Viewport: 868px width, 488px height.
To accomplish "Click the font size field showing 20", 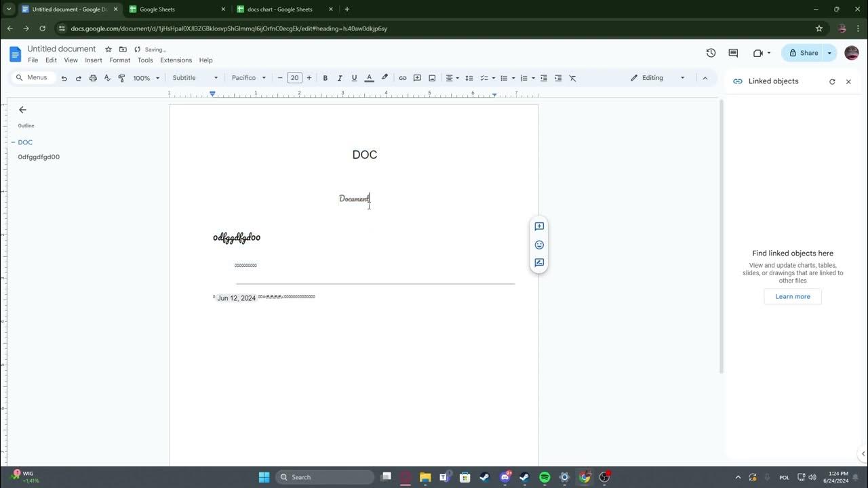I will (x=294, y=78).
